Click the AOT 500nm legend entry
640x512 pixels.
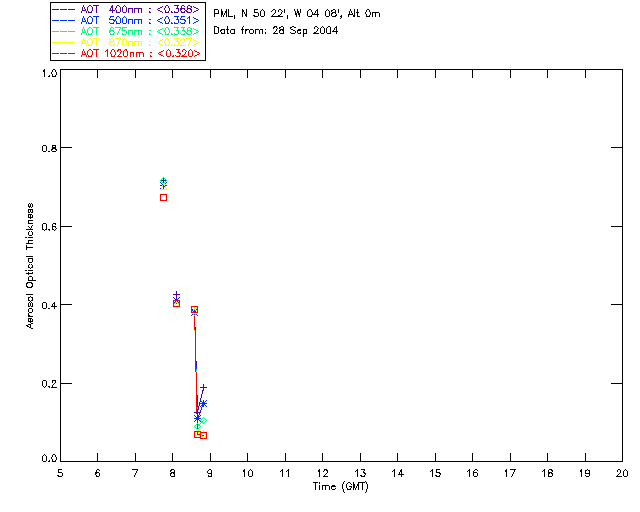[126, 20]
